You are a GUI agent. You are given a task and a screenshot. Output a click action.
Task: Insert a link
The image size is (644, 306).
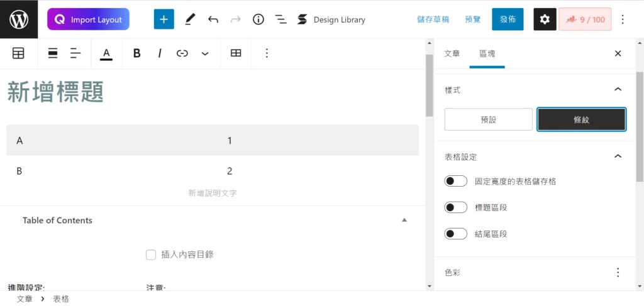pyautogui.click(x=182, y=53)
